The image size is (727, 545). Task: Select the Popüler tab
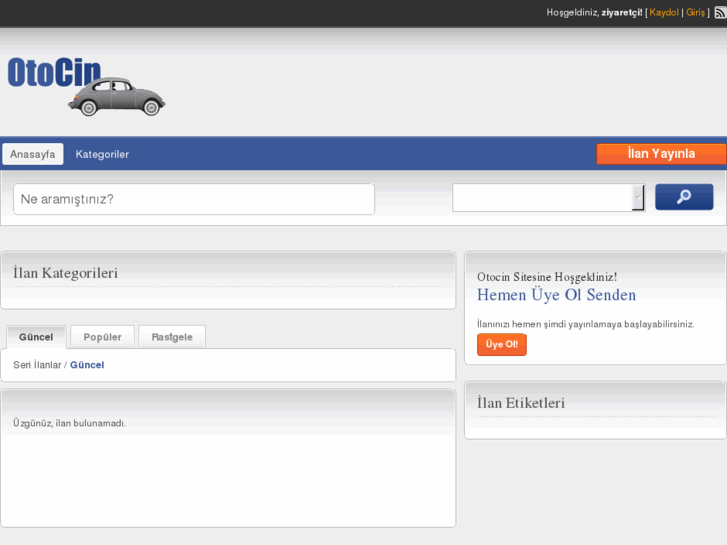(102, 337)
